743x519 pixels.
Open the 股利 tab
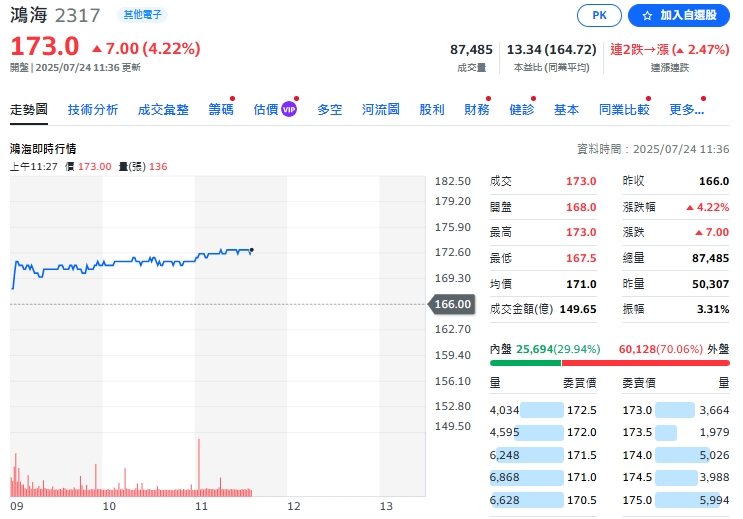[x=432, y=109]
